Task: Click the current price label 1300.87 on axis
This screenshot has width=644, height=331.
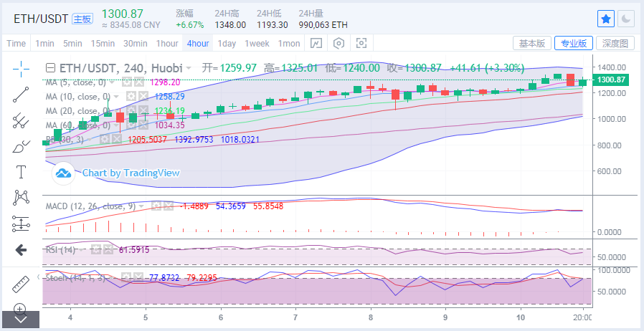Action: point(611,80)
